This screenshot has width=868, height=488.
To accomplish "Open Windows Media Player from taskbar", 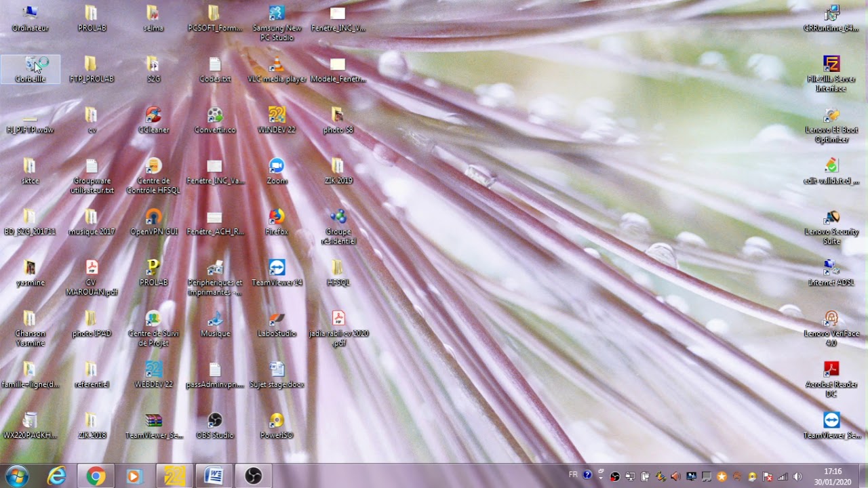I will pos(134,476).
